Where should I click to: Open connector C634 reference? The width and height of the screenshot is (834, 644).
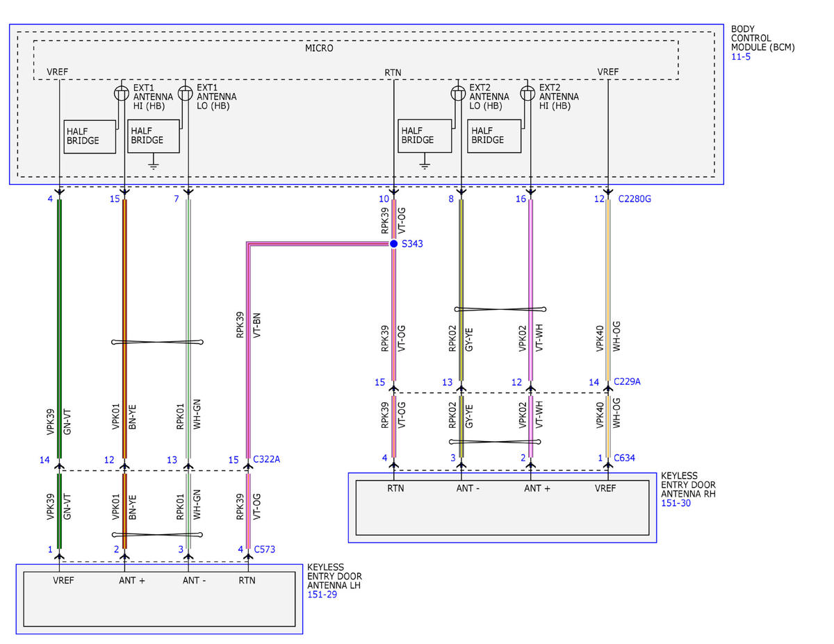click(625, 458)
